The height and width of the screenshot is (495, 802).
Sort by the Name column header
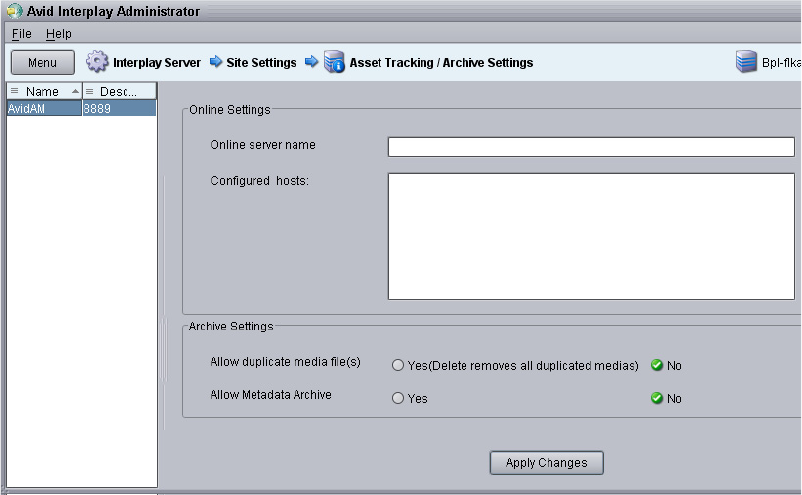(44, 91)
